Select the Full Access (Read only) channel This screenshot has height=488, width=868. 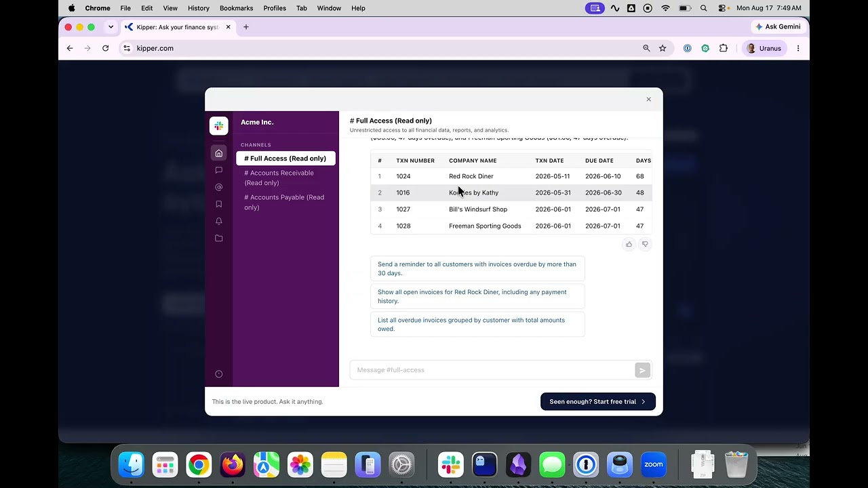pos(285,159)
